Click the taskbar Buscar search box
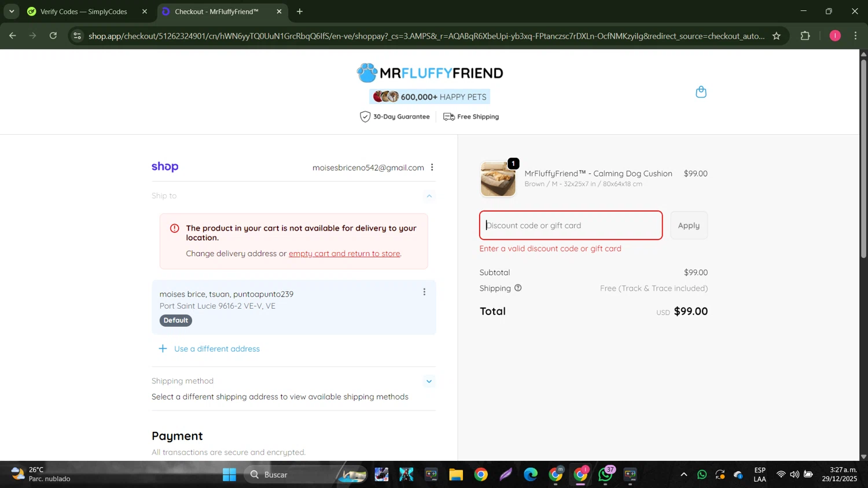Screen dimensions: 868x488 click(x=305, y=475)
